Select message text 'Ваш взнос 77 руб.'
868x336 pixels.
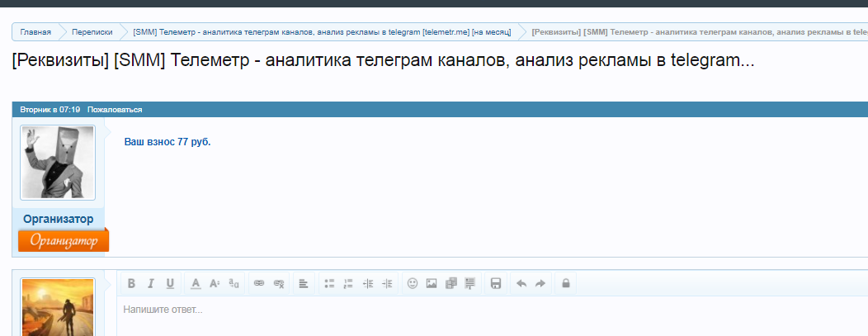[x=167, y=142]
